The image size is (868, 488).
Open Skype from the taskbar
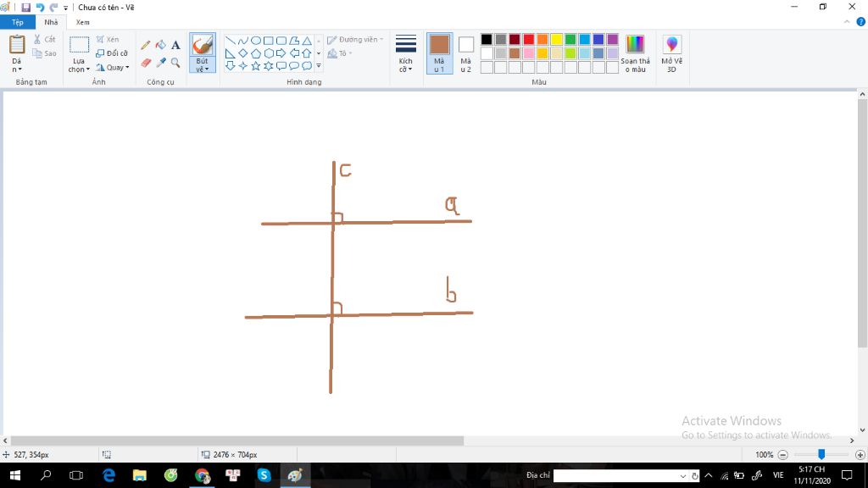264,475
